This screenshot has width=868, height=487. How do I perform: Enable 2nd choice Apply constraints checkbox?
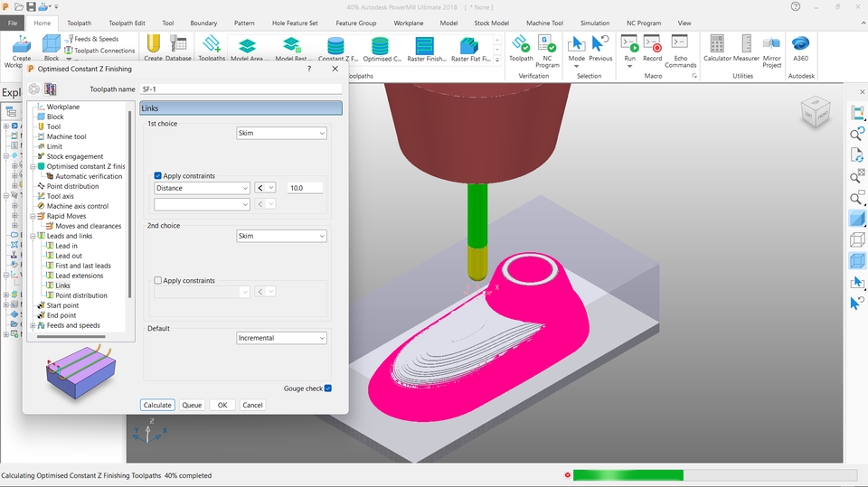157,281
